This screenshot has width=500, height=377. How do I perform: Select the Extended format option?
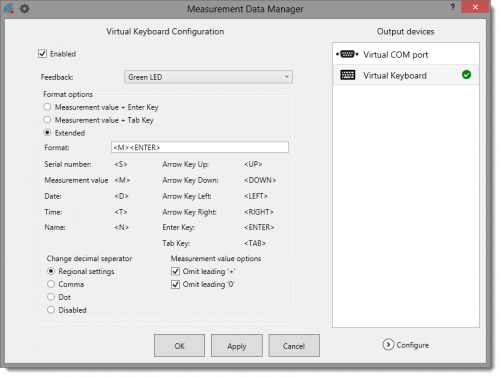click(47, 133)
